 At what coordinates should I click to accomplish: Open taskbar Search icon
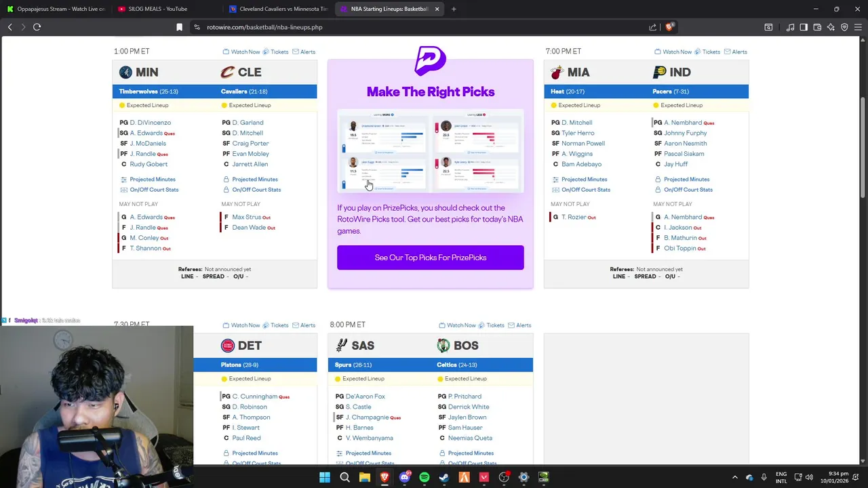pos(344,478)
